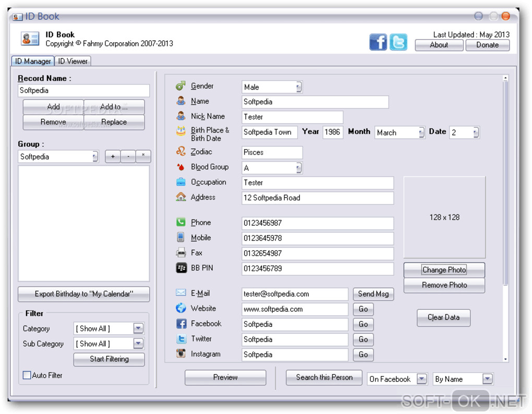Click the green Phone icon
532x414 pixels.
[x=181, y=222]
